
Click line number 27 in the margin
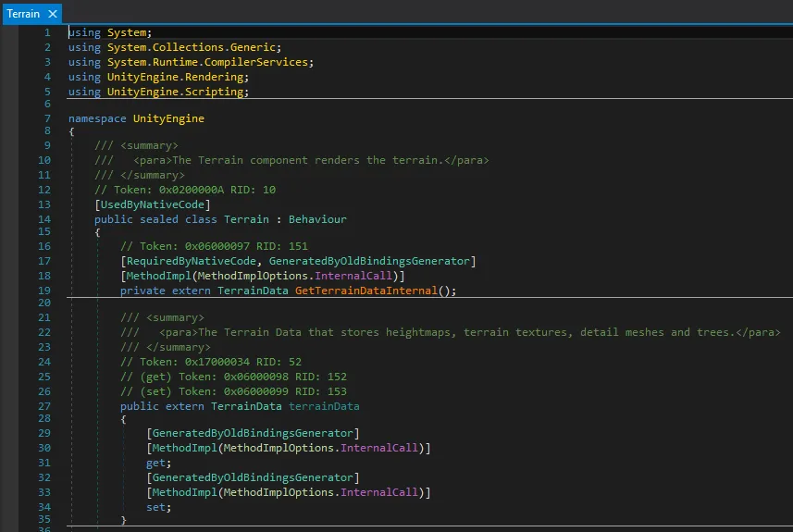[44, 406]
